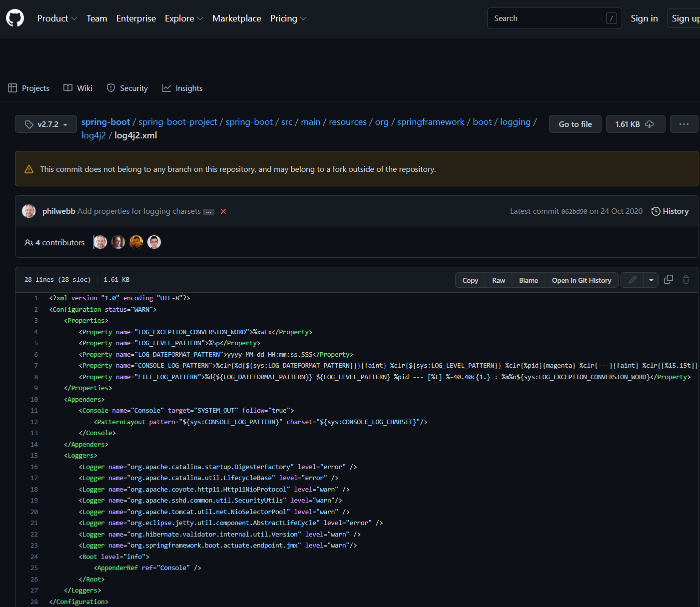Open the spring-boot-project folder link
Viewport: 700px width, 607px height.
point(177,122)
